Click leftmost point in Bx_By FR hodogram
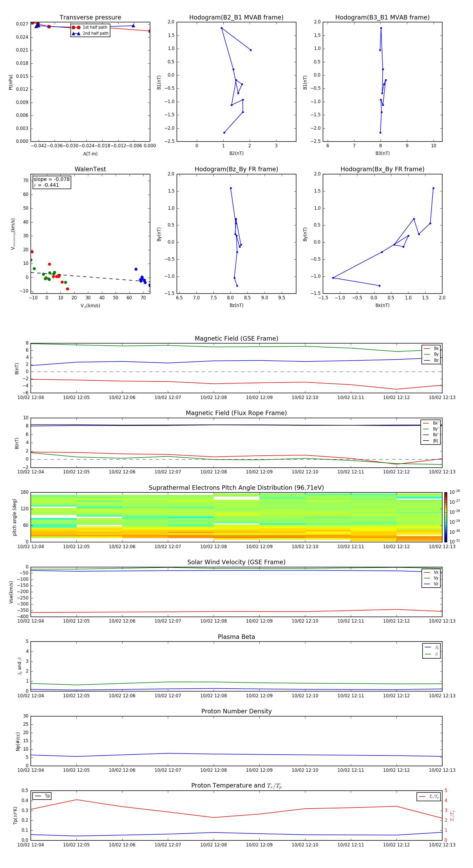473x868 pixels. point(333,278)
